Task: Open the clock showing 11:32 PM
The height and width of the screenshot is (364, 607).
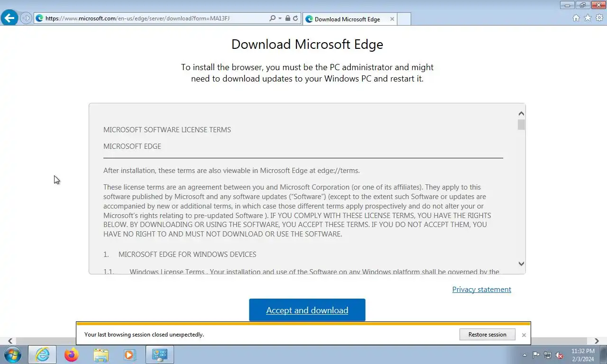Action: click(582, 355)
